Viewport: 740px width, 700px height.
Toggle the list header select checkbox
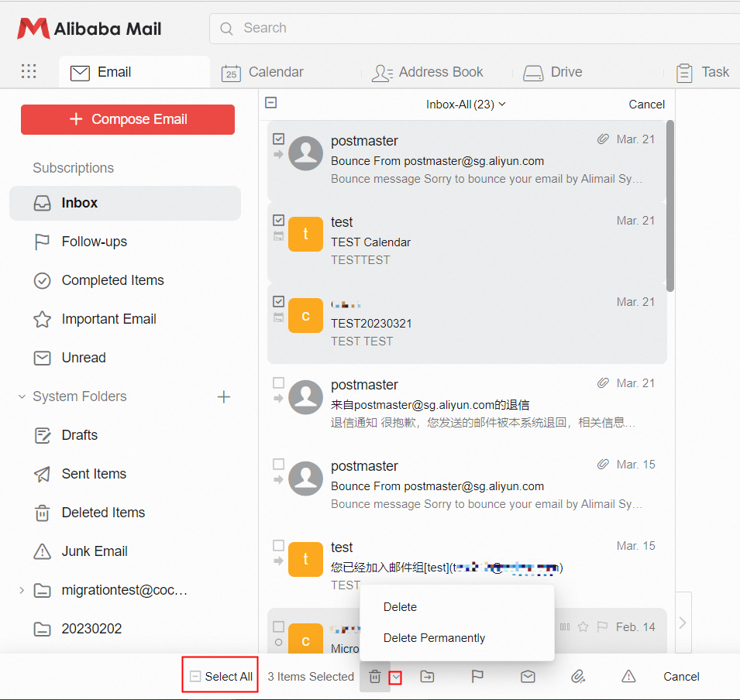coord(271,102)
